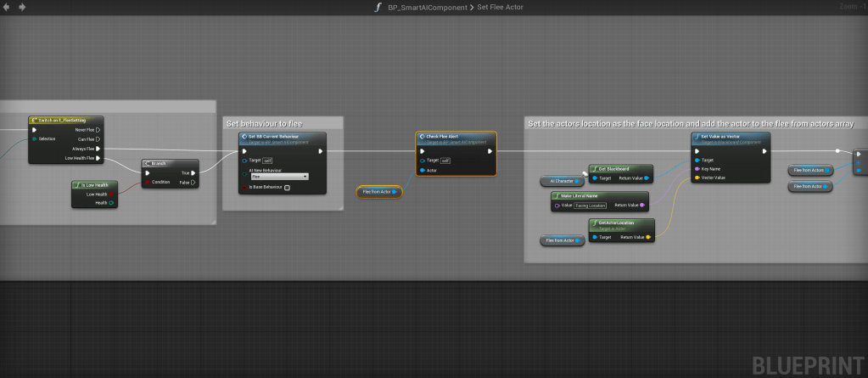
Task: Select the Switch on E_FleeSetting node header
Action: [64, 121]
